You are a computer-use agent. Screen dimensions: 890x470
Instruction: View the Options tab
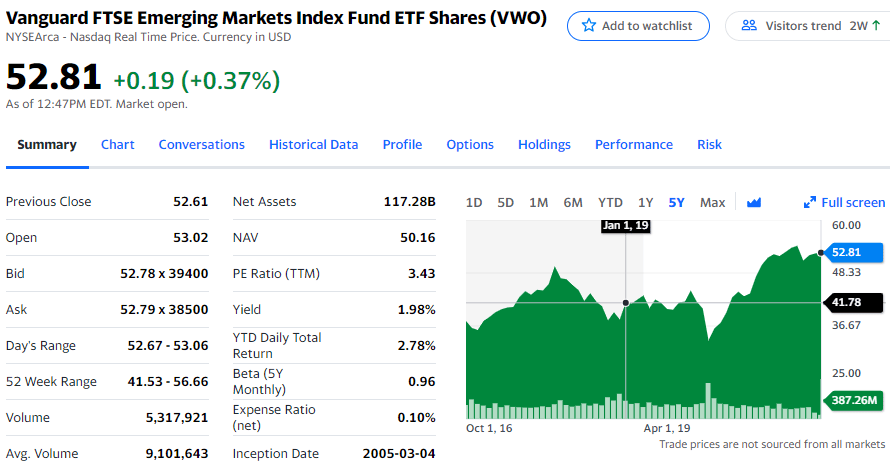tap(470, 144)
